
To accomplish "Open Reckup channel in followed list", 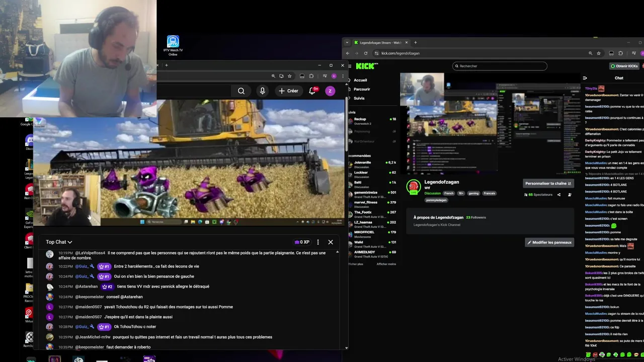I will pyautogui.click(x=372, y=121).
